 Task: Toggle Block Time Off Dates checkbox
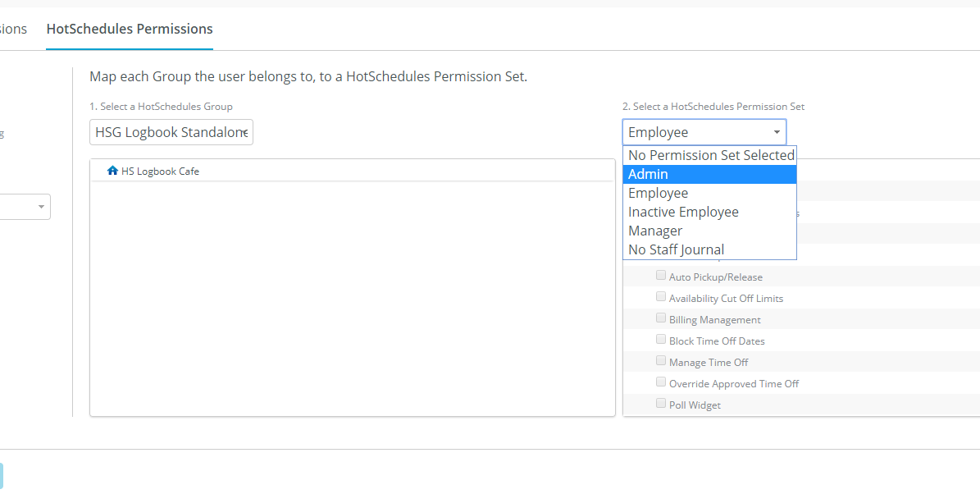click(661, 339)
